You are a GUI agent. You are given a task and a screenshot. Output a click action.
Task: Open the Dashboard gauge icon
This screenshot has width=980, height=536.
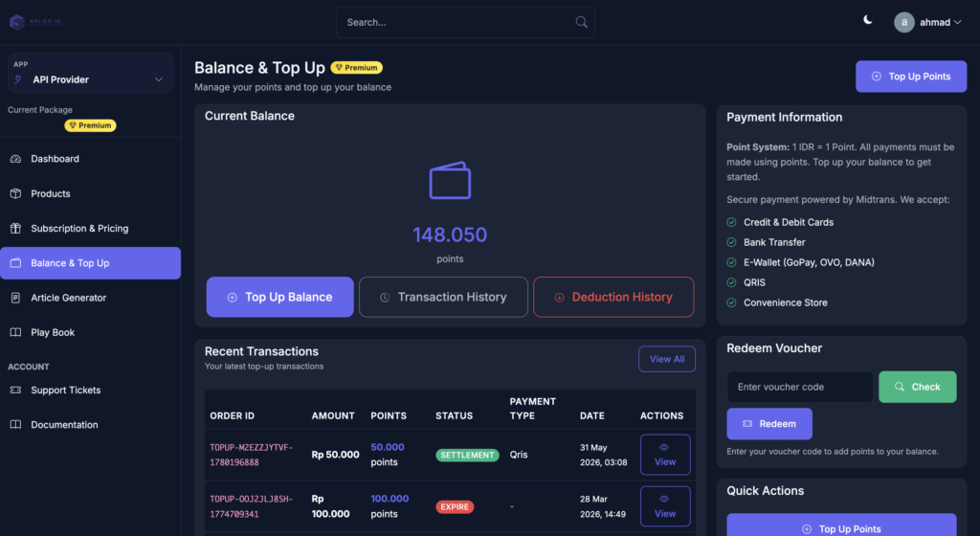click(x=15, y=159)
